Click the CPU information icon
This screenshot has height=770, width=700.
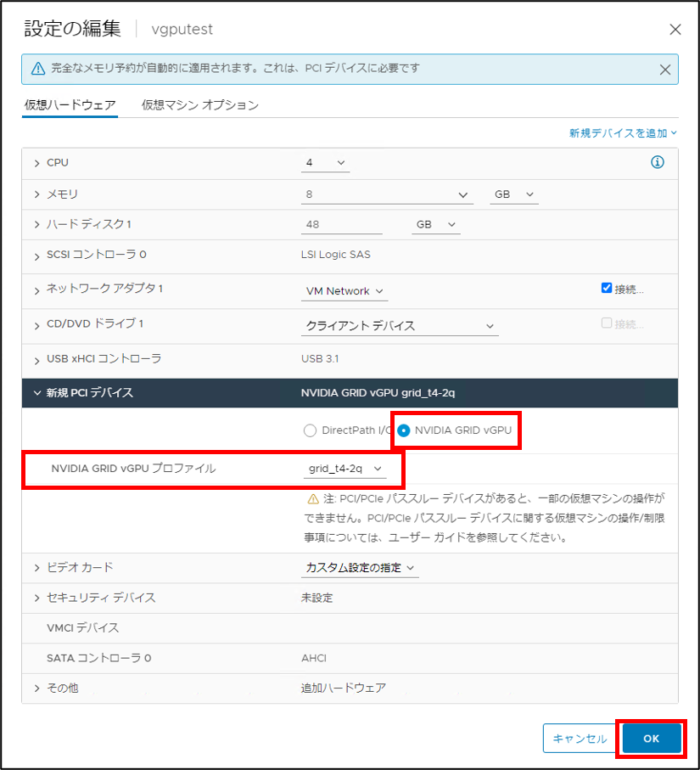coord(657,162)
